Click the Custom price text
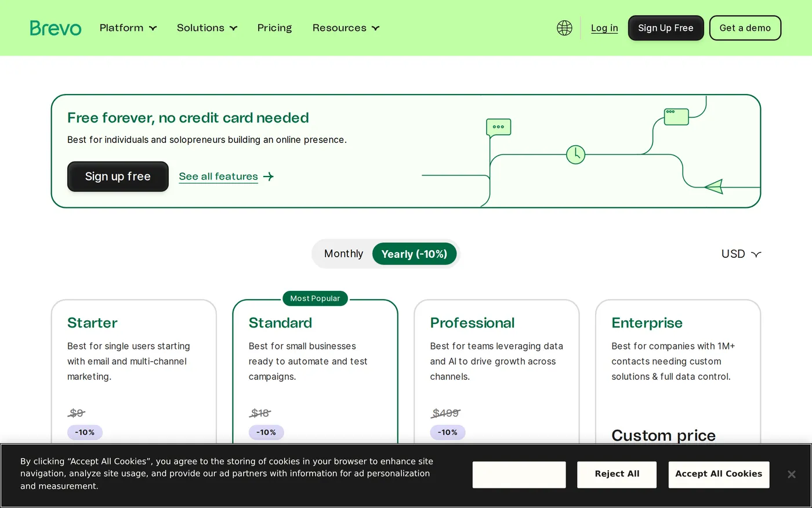This screenshot has width=812, height=508. point(664,435)
